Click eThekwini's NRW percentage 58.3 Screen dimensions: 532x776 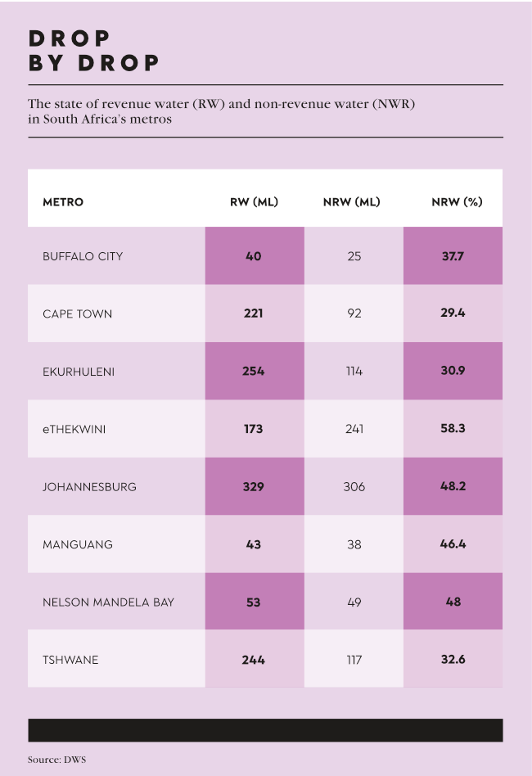453,429
